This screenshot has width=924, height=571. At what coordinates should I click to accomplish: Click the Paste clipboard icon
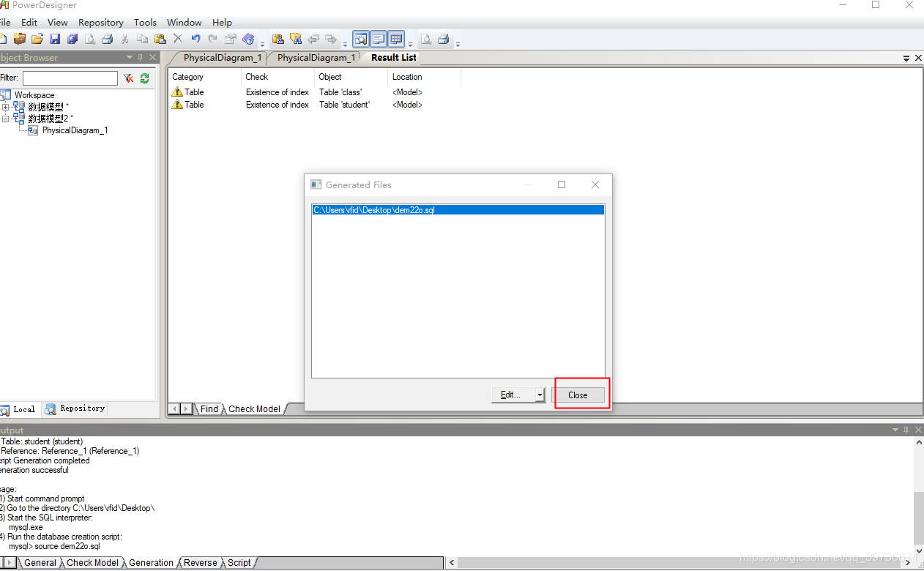[x=160, y=39]
